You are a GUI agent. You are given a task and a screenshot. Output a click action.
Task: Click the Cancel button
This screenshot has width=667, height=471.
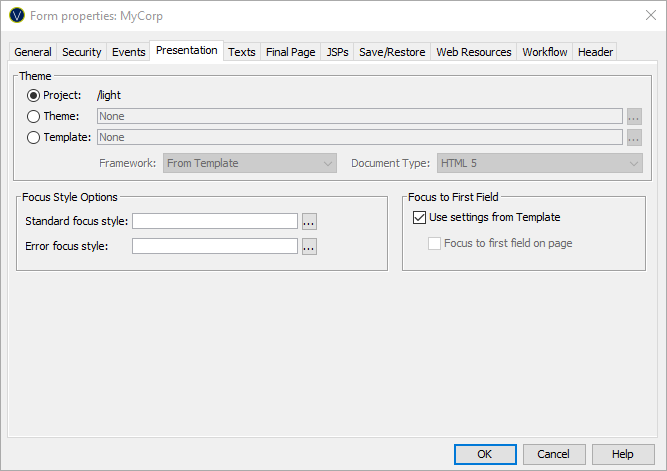554,454
